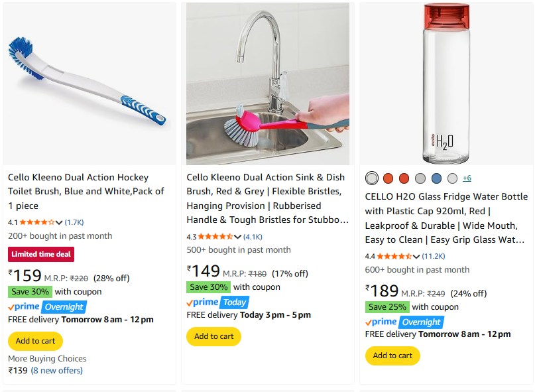Expand rating dropdown for the dish brush
The width and height of the screenshot is (535, 392).
pyautogui.click(x=237, y=236)
